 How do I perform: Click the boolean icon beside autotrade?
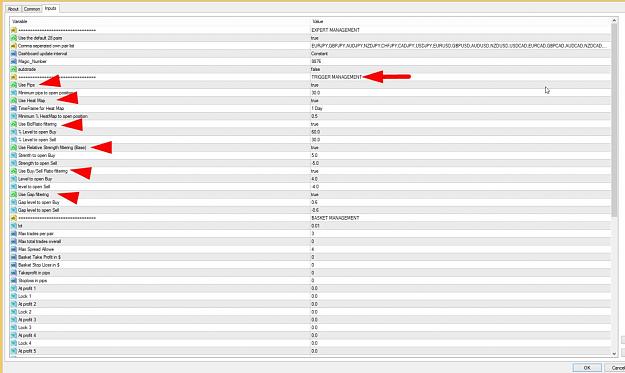[x=14, y=69]
